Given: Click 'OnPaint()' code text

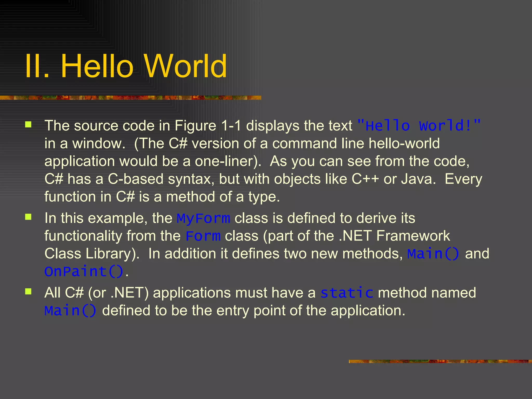Looking at the screenshot, I should 84,272.
